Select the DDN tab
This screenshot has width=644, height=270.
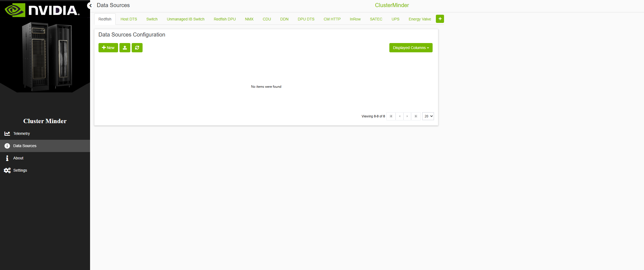[284, 19]
